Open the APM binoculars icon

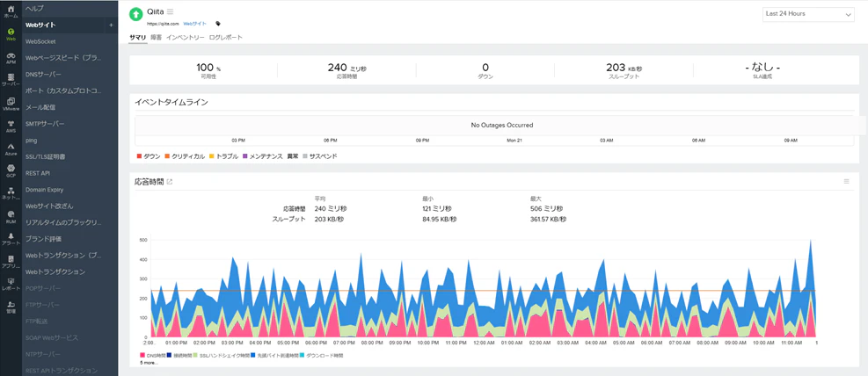[11, 56]
